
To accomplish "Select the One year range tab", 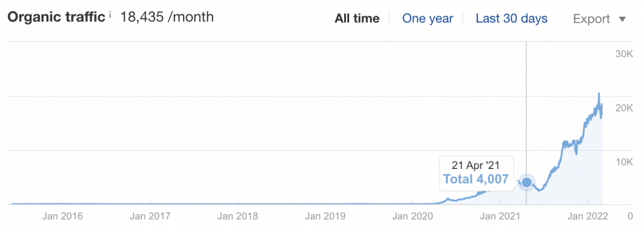I will (x=428, y=18).
